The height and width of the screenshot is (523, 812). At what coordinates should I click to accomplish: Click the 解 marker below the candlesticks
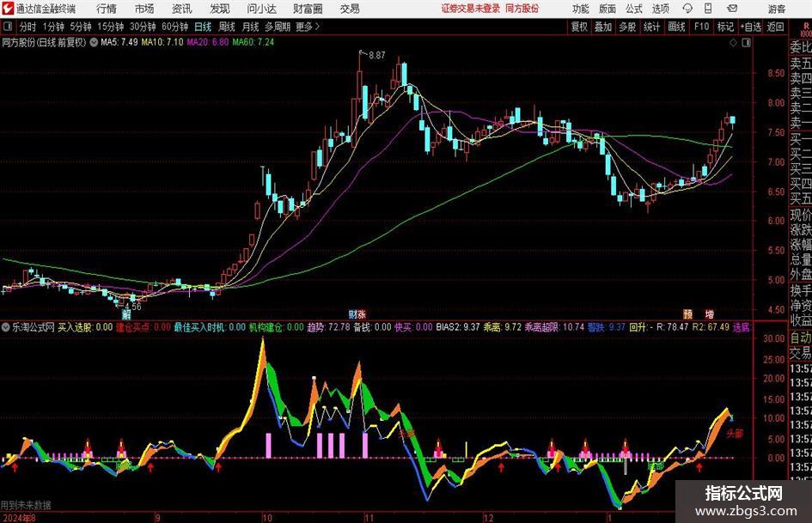125,314
